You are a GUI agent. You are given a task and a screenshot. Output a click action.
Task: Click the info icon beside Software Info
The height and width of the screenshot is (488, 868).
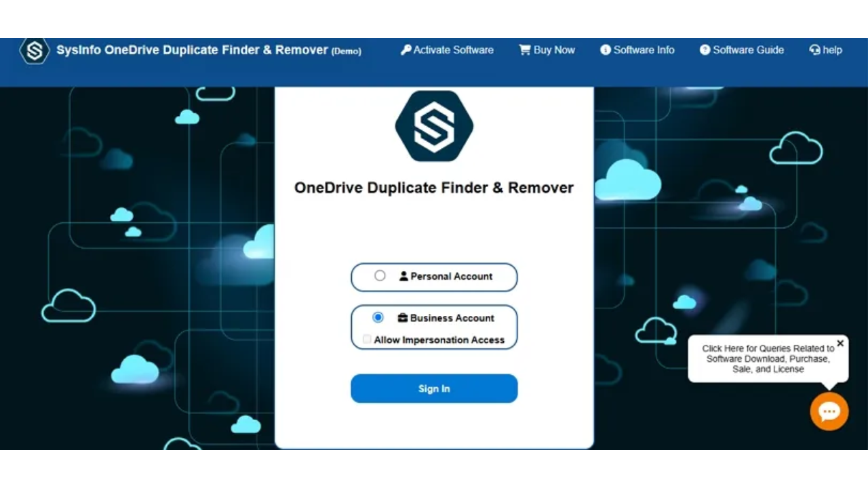(606, 50)
